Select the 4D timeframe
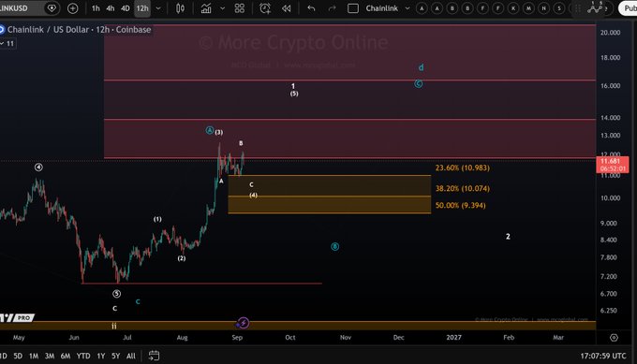 point(126,8)
